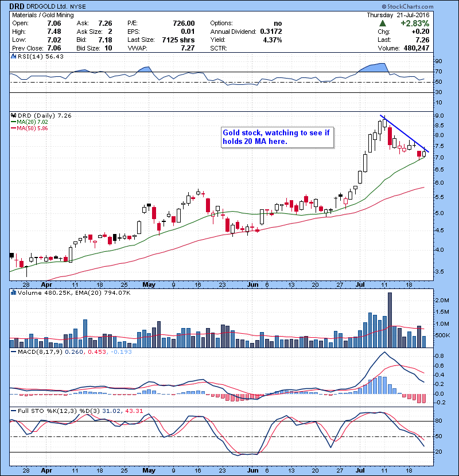This screenshot has width=459, height=476.
Task: Click the 2.0M volume axis label
Action: click(x=442, y=301)
